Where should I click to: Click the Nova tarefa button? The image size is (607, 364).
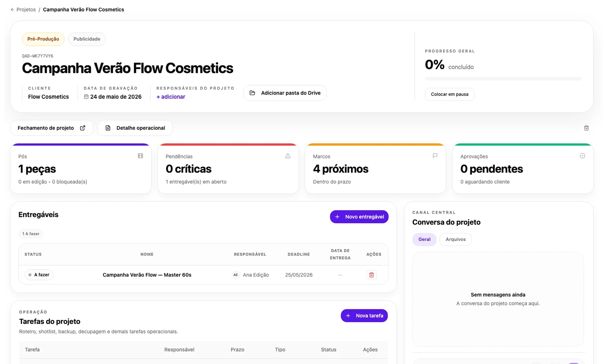tap(364, 316)
